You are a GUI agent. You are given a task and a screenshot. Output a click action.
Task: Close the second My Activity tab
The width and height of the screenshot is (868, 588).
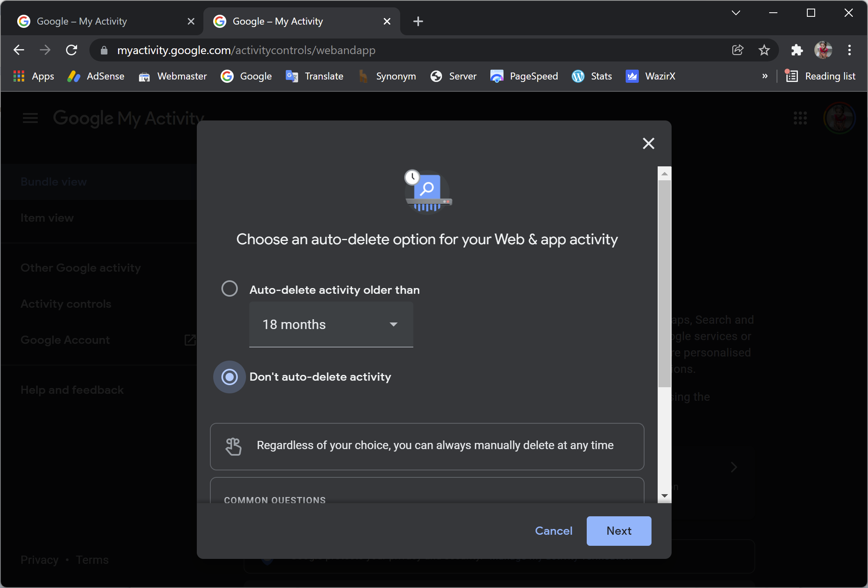(387, 21)
